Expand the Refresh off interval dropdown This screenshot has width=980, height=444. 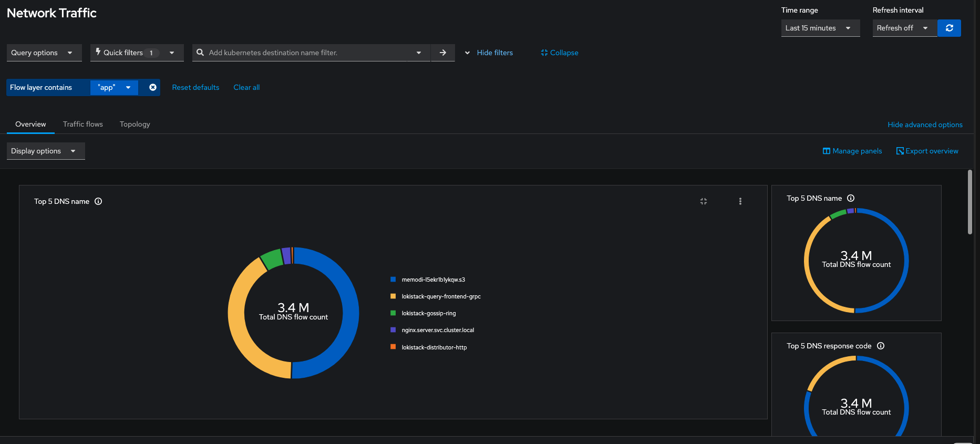point(904,28)
